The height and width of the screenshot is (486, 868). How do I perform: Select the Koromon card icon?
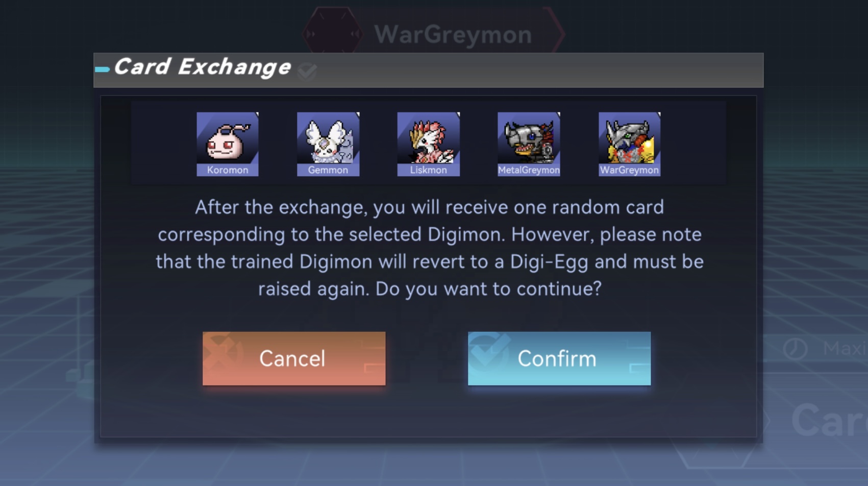pos(228,144)
